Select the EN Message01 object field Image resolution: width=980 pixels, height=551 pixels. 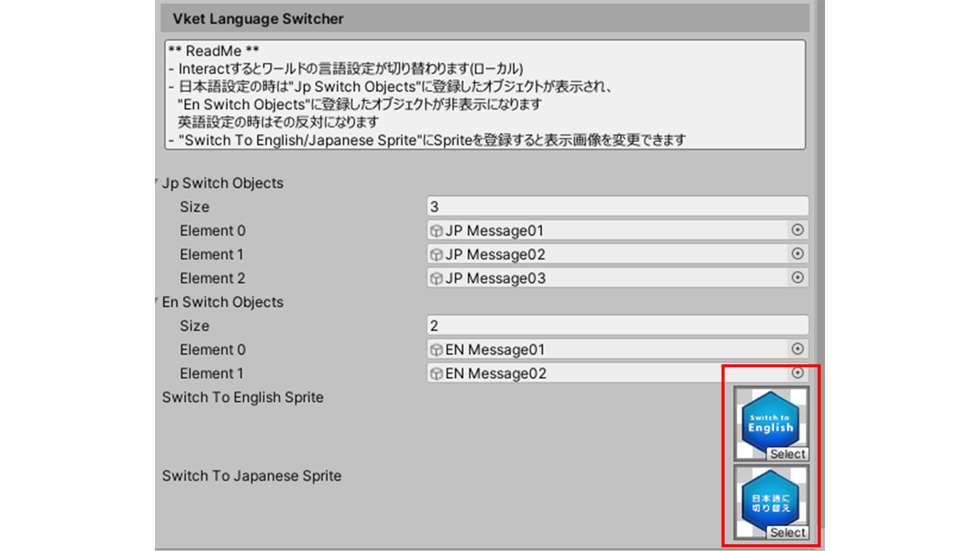click(617, 349)
